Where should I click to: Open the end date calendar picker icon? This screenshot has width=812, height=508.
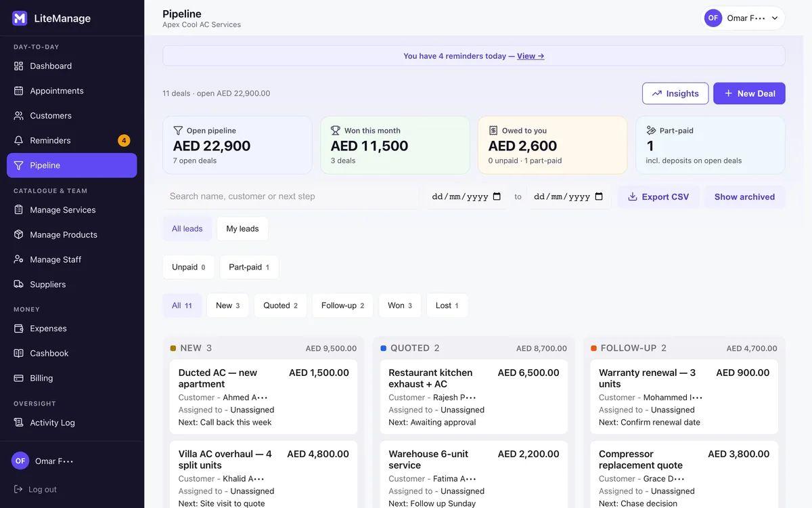tap(599, 196)
